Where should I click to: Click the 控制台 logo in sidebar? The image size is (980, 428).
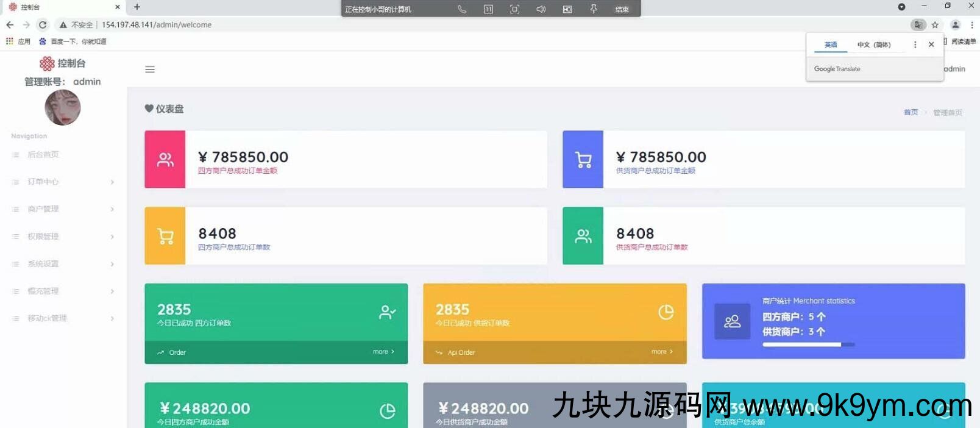point(62,63)
